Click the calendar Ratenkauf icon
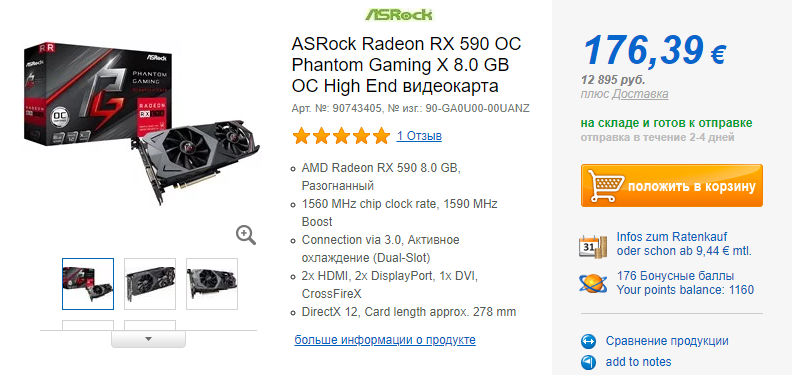802x375 pixels. pos(593,246)
